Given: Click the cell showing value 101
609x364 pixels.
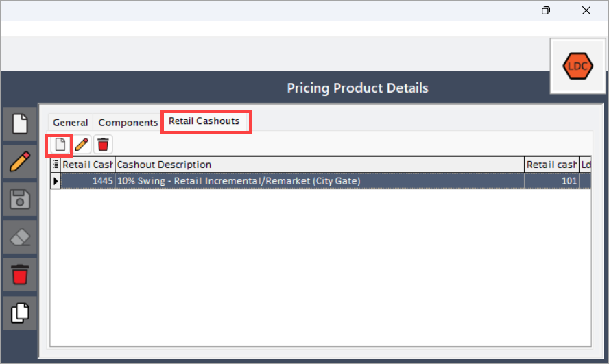Looking at the screenshot, I should click(551, 181).
